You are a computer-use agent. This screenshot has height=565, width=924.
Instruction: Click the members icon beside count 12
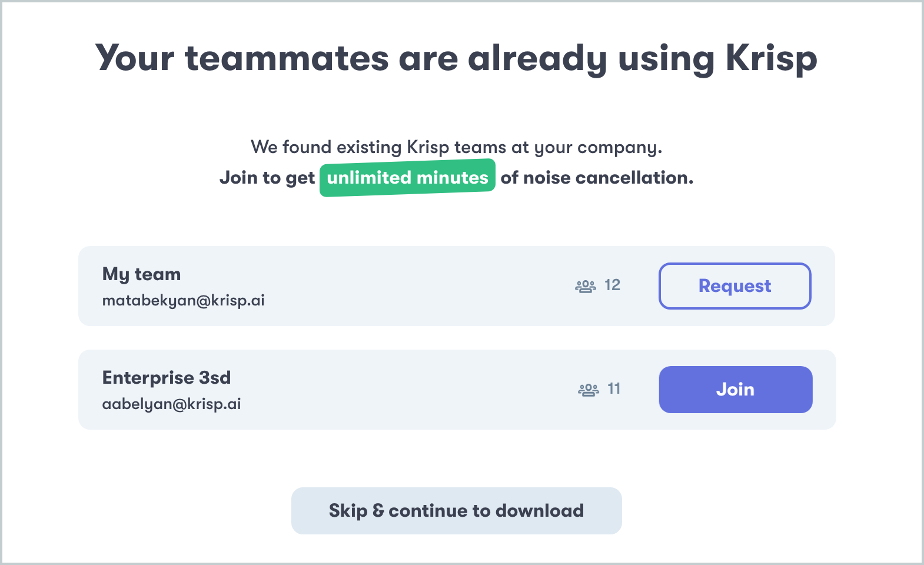click(585, 286)
